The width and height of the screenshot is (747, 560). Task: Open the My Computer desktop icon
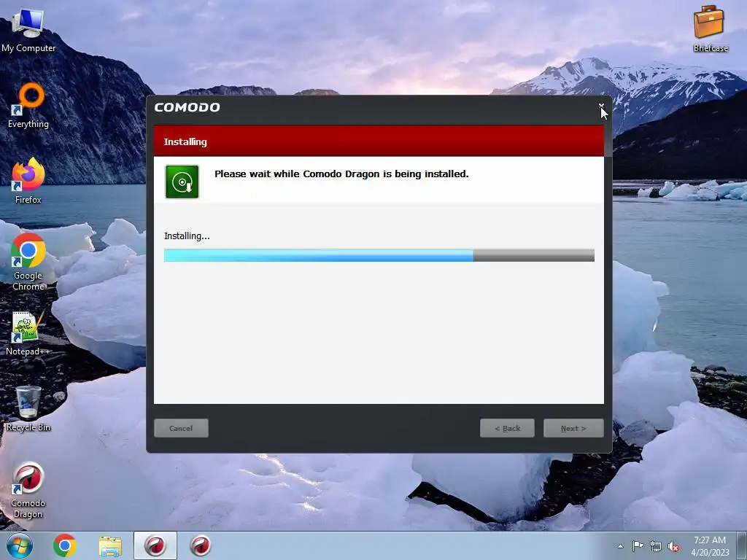(x=28, y=30)
